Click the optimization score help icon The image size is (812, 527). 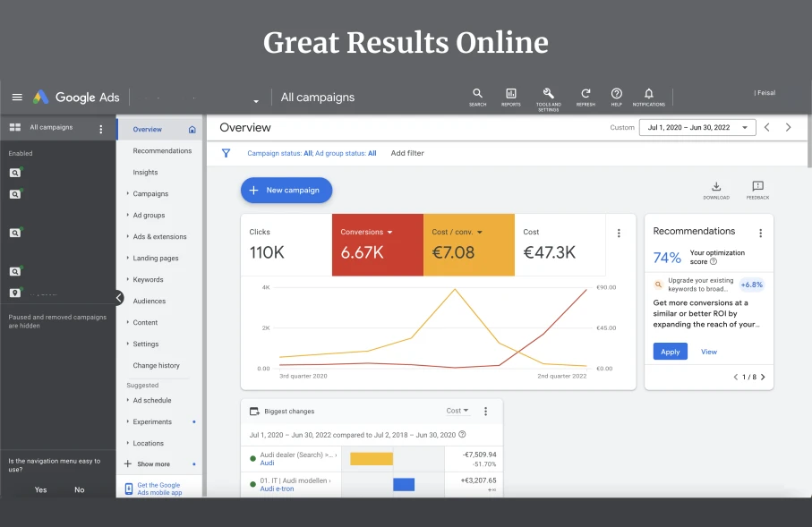pos(714,261)
